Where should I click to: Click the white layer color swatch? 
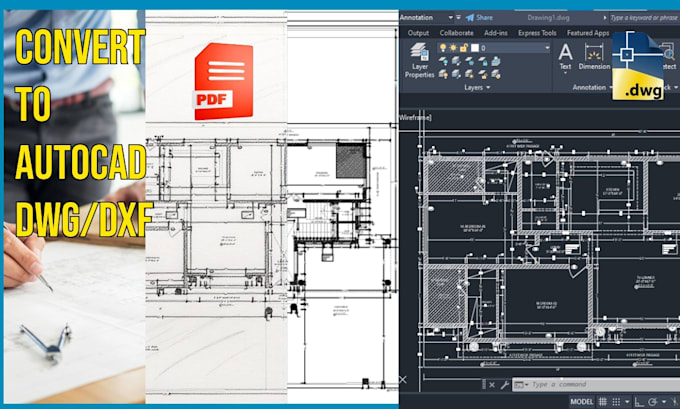475,48
